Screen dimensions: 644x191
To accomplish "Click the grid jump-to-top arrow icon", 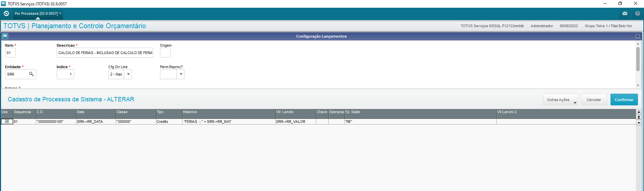I will pos(639,112).
